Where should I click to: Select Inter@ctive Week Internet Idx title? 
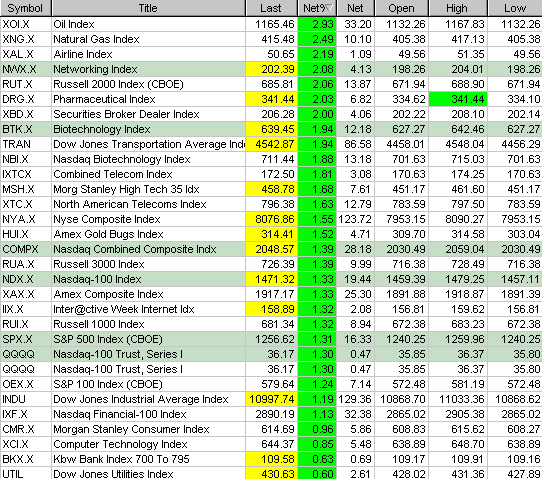pyautogui.click(x=124, y=309)
